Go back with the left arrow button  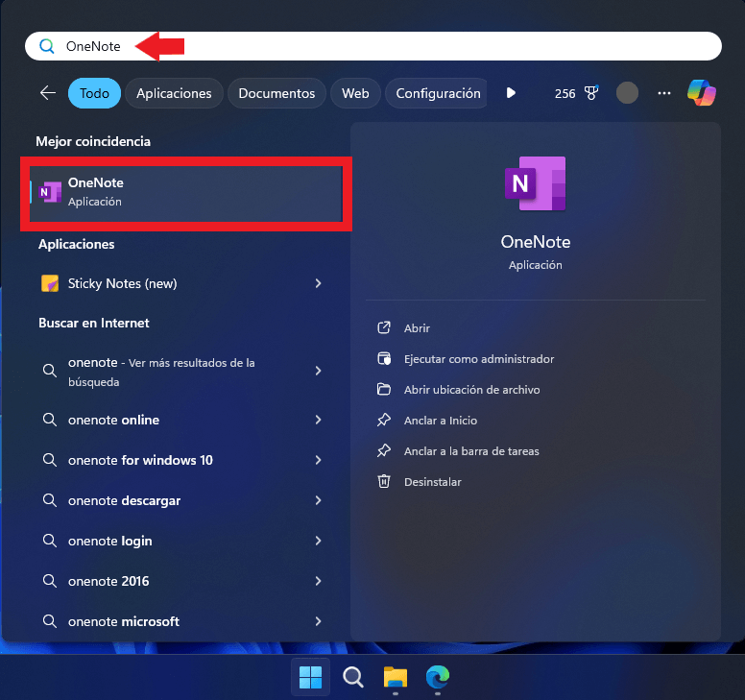tap(48, 93)
